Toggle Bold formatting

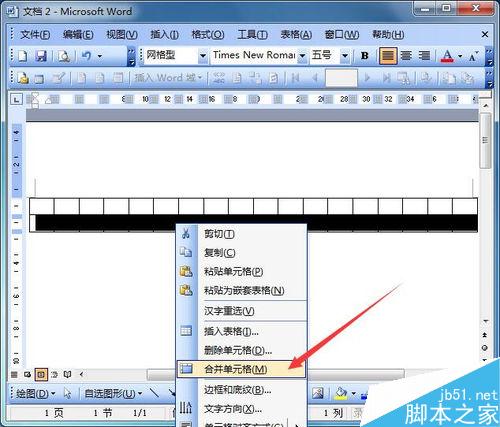[x=365, y=56]
